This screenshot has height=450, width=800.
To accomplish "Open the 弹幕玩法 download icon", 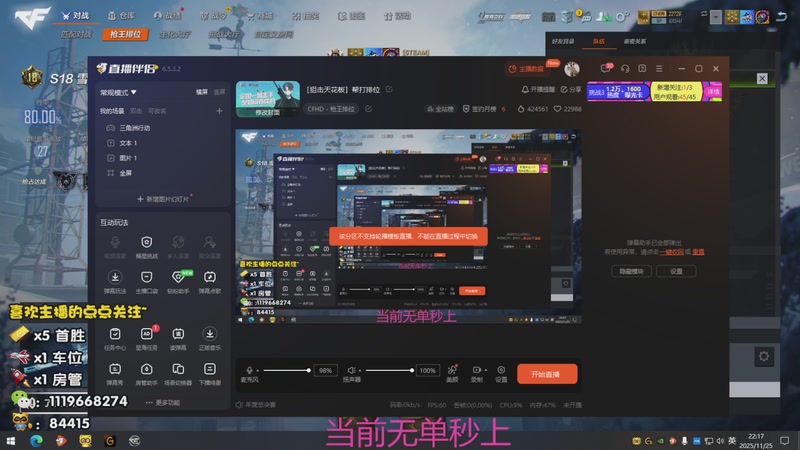I will (115, 277).
